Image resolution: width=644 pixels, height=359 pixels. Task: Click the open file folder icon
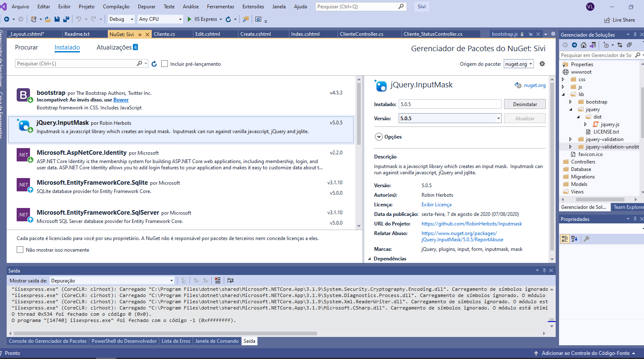[48, 19]
